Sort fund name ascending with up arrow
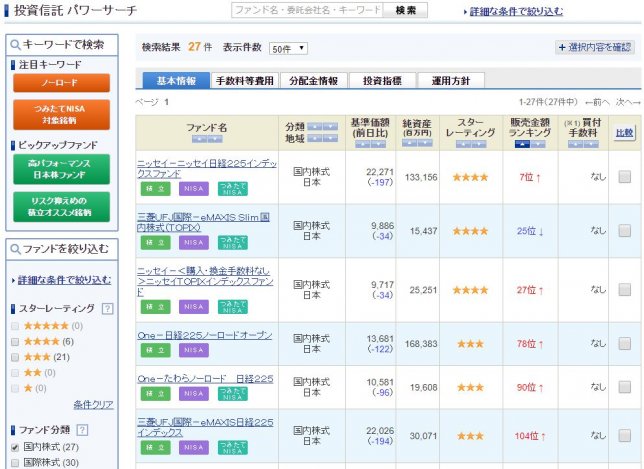Viewport: 644px width, 469px height. pos(200,139)
